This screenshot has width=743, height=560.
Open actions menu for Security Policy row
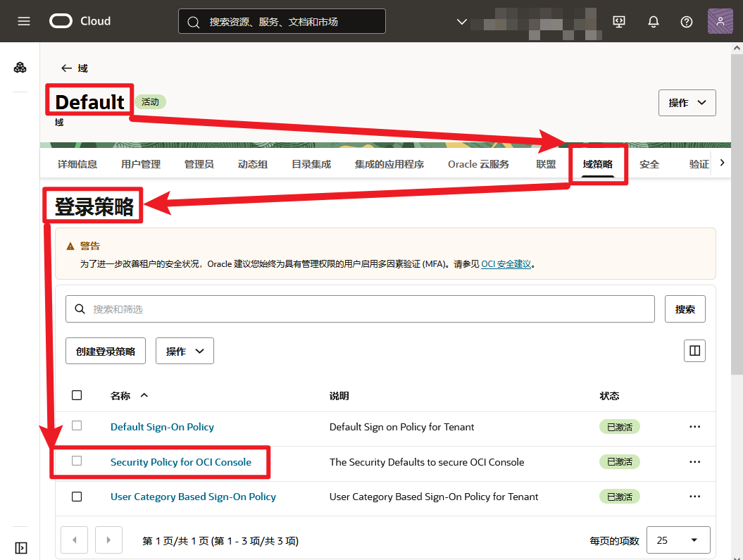(x=694, y=462)
